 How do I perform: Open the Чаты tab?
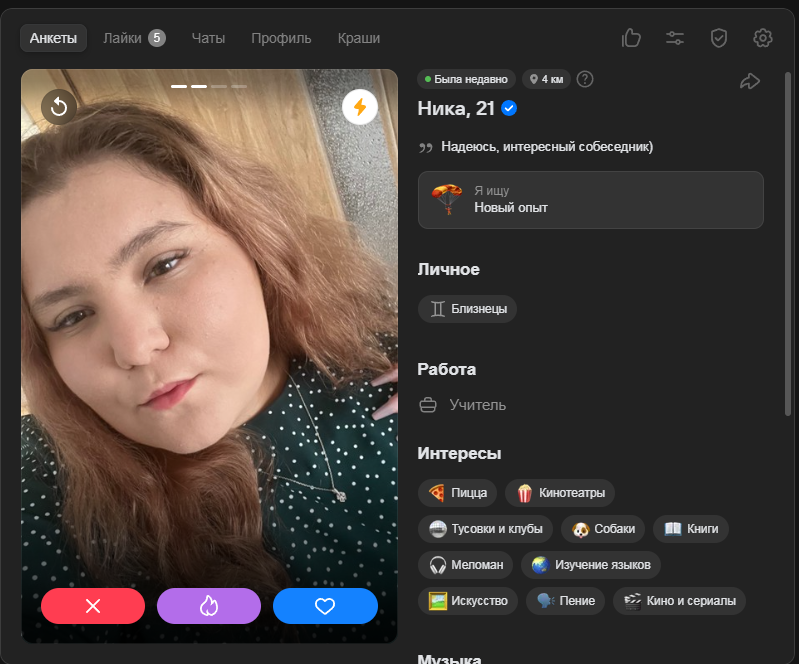[208, 38]
